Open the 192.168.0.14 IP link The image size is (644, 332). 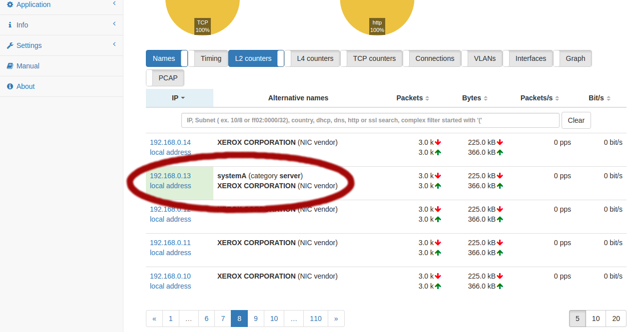coord(170,142)
